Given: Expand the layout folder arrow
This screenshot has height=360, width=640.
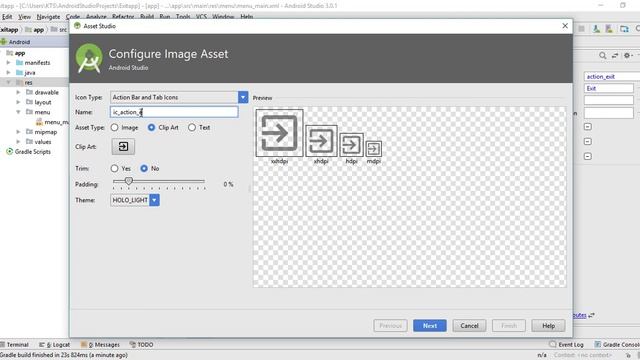Looking at the screenshot, I should [18, 102].
